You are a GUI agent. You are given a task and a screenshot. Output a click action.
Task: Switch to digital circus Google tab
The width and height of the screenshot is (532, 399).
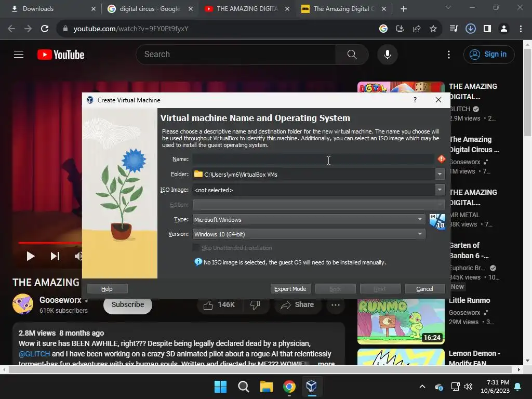pos(150,9)
